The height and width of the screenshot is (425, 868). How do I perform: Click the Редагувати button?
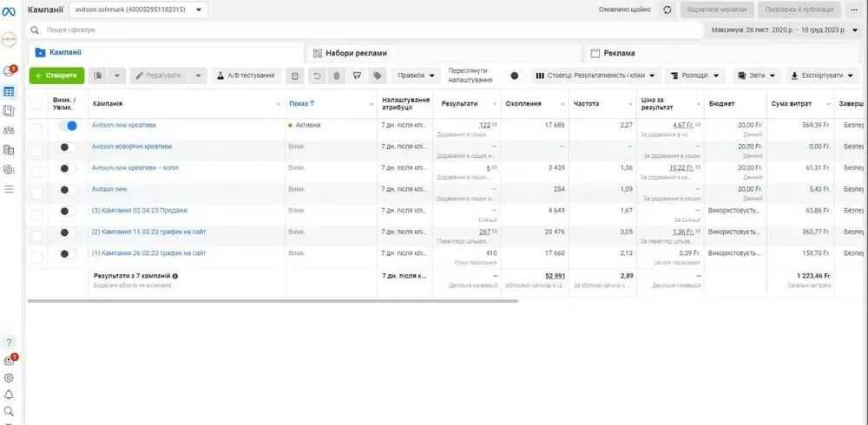[x=160, y=75]
